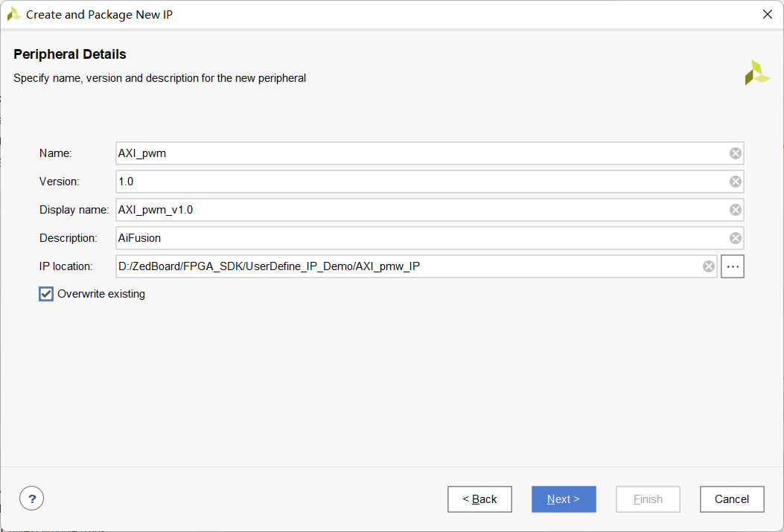Go Back to previous page
The width and height of the screenshot is (784, 532).
[479, 499]
